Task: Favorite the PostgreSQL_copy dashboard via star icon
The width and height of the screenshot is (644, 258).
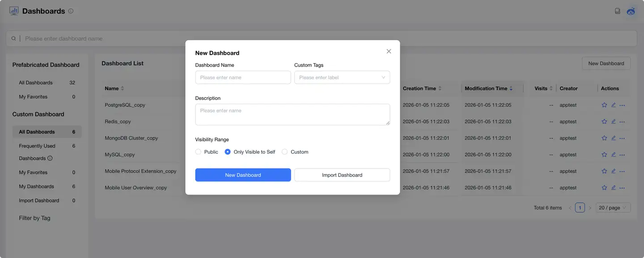Action: pos(604,105)
